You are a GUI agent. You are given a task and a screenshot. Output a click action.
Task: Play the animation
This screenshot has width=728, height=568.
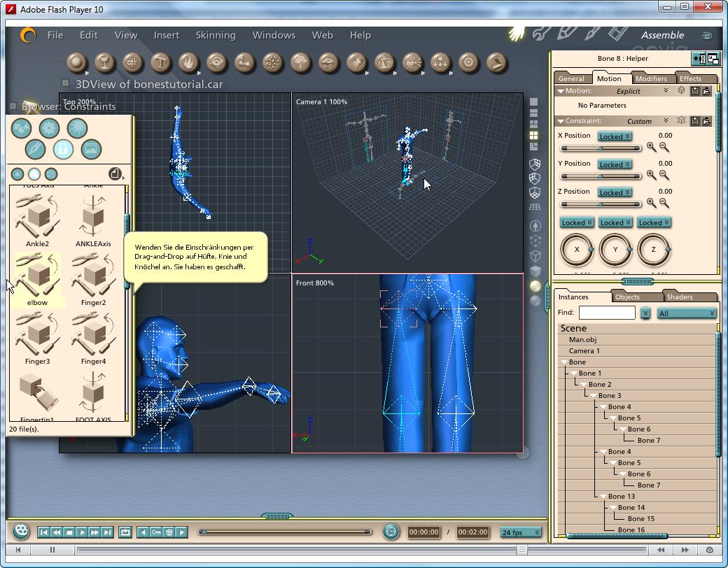click(x=82, y=532)
